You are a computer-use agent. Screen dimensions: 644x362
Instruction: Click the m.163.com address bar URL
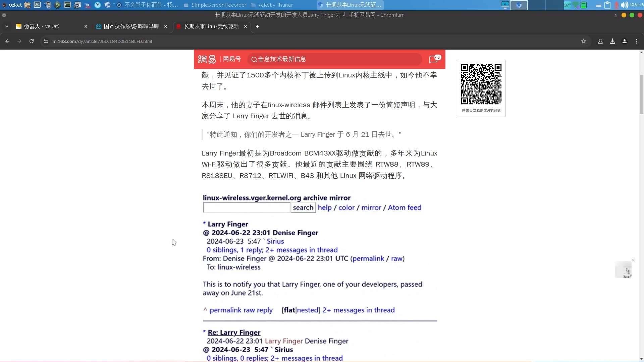coord(102,41)
